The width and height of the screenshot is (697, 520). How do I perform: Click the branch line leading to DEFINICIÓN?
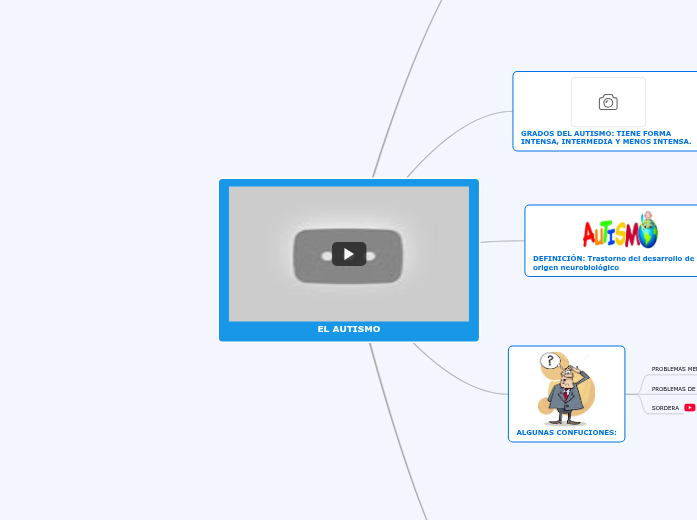(501, 241)
